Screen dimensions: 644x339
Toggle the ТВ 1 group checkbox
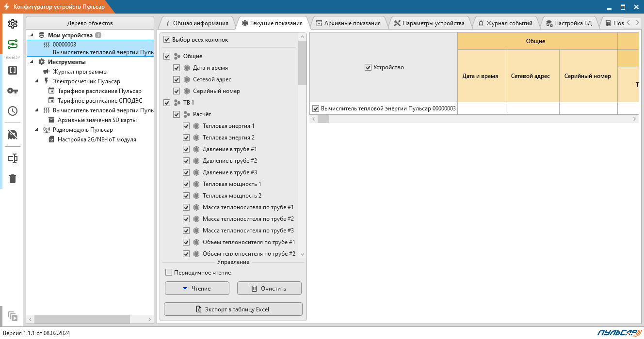point(167,103)
